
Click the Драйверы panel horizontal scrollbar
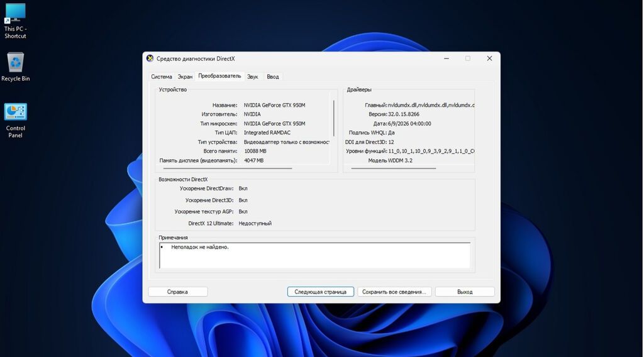click(394, 168)
